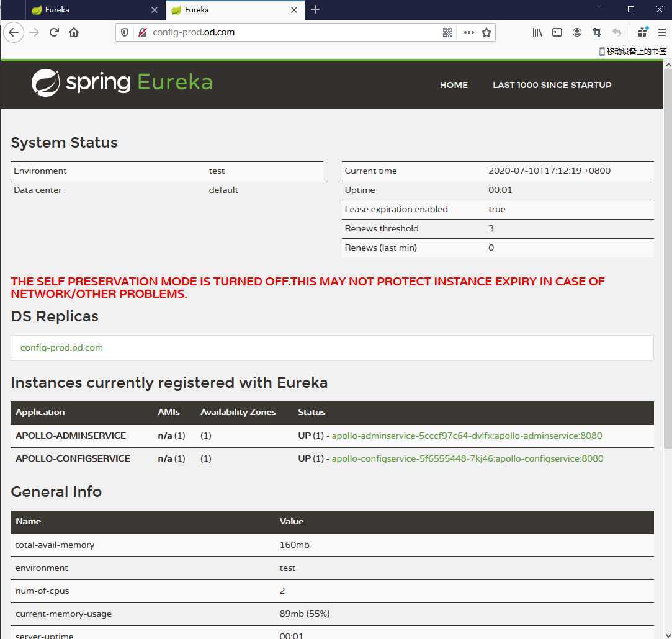This screenshot has height=639, width=672.
Task: Click the Application column header
Action: pyautogui.click(x=40, y=412)
